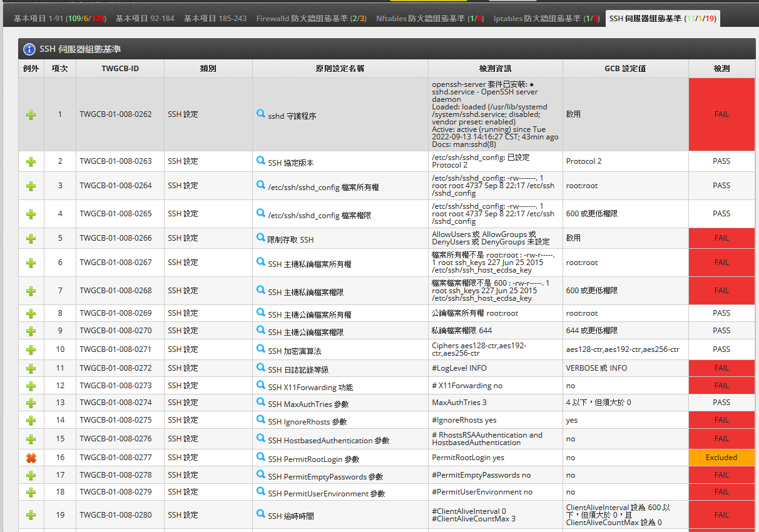Add exception for row 5 限制存取 SSH
This screenshot has height=532, width=759.
[31, 238]
